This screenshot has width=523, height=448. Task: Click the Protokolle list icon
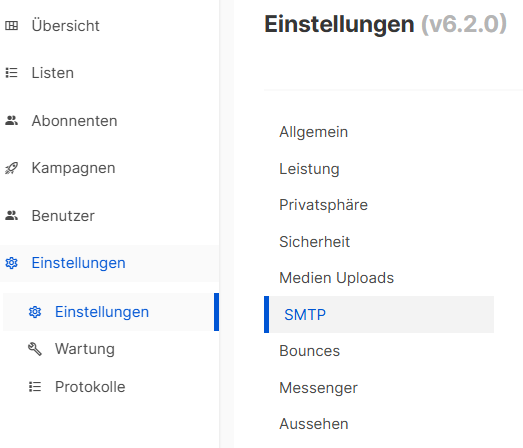(35, 387)
